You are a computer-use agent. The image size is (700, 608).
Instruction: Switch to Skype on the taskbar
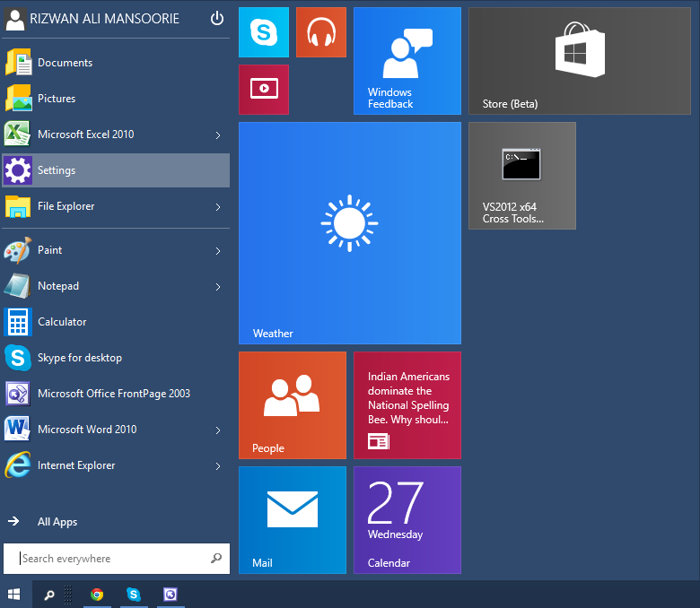[x=134, y=595]
